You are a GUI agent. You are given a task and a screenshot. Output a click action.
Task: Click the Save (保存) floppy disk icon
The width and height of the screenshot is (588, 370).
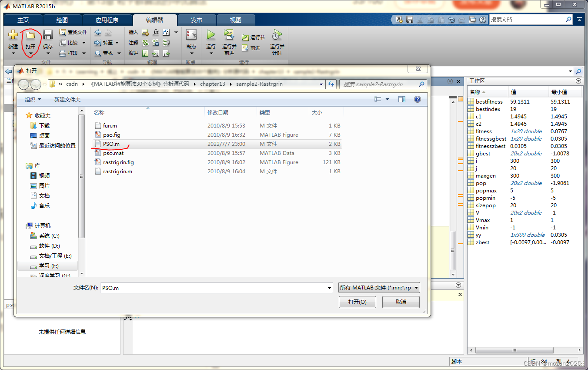48,35
